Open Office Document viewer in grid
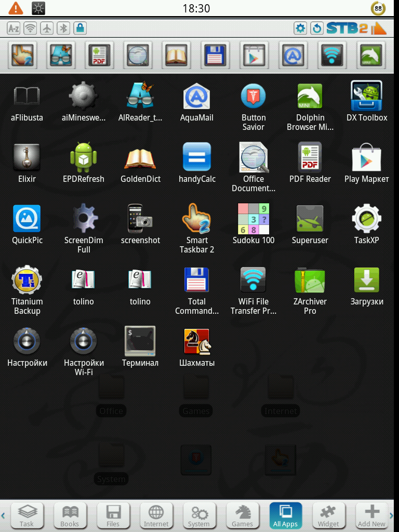This screenshot has height=532, width=399. tap(254, 168)
